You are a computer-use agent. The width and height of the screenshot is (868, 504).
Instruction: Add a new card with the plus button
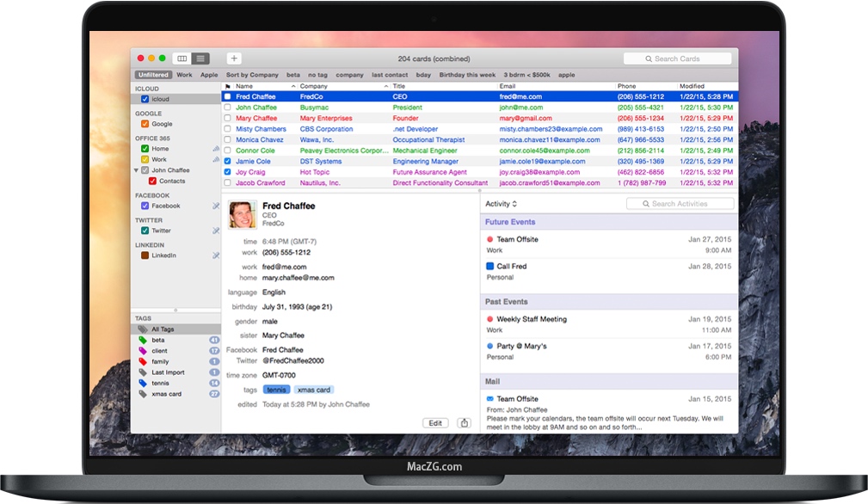click(x=234, y=58)
